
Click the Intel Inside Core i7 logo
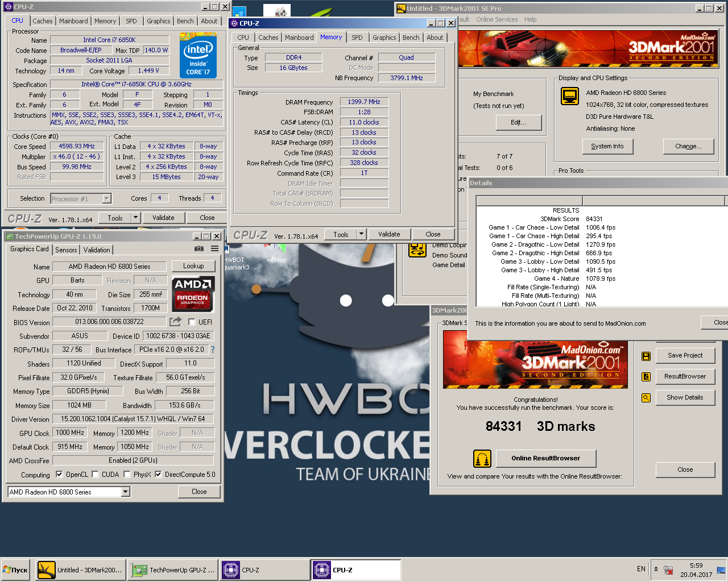(x=198, y=56)
